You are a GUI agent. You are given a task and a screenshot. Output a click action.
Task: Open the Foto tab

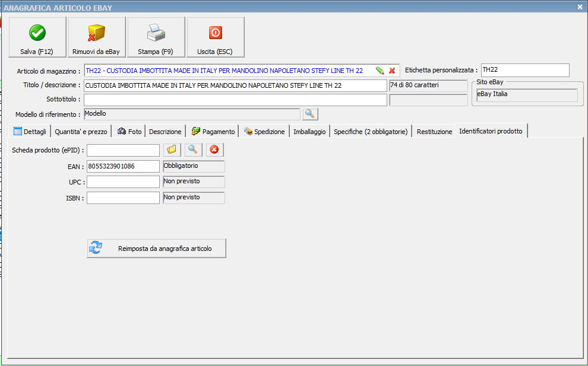tap(129, 132)
